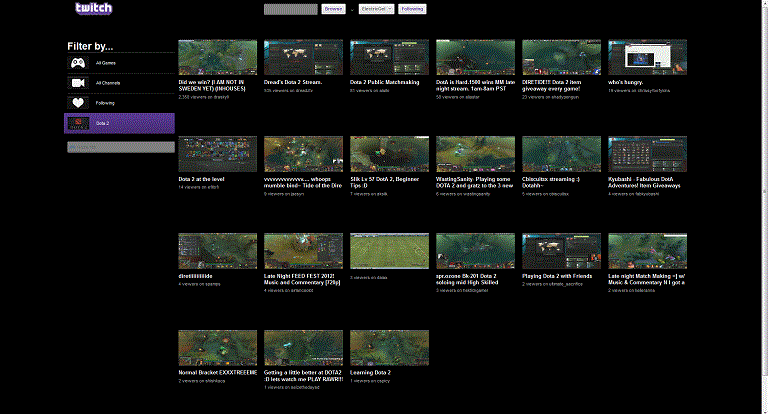The height and width of the screenshot is (414, 768).
Task: Open 'Getting a little better at DOTA2' thumbnail
Action: click(303, 347)
